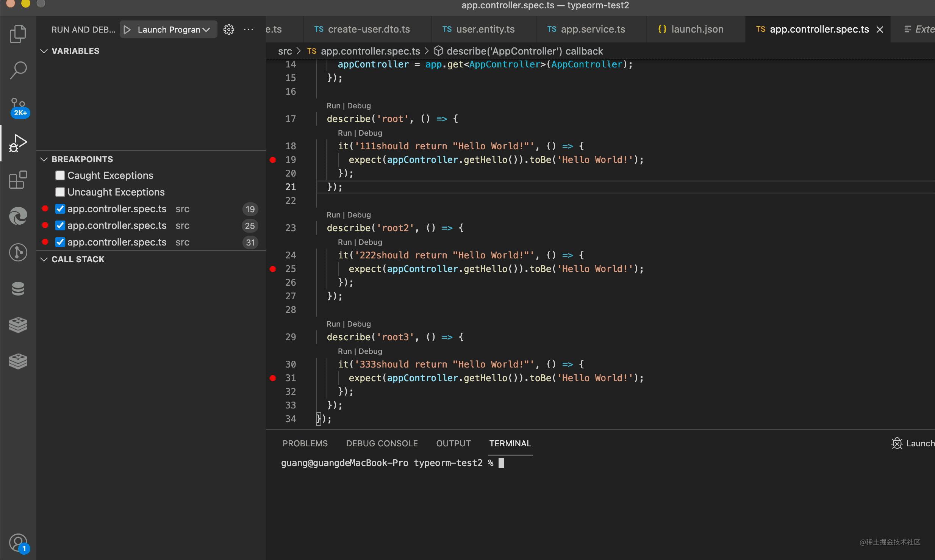Disable the line 25 breakpoint checkbox

pyautogui.click(x=60, y=225)
